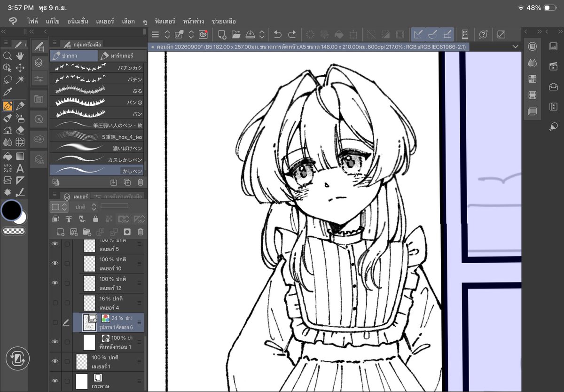The height and width of the screenshot is (392, 564).
Task: Open the เลเยอร์ menu in menu bar
Action: [x=105, y=21]
